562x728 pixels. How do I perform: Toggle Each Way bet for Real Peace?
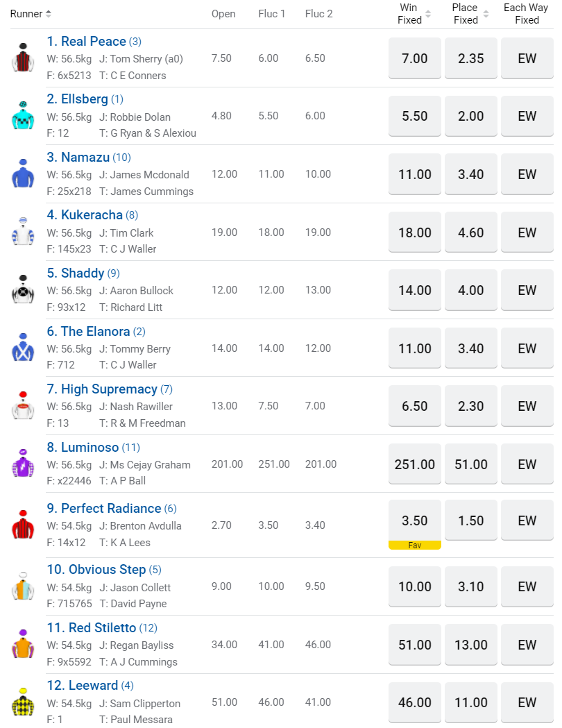point(527,58)
